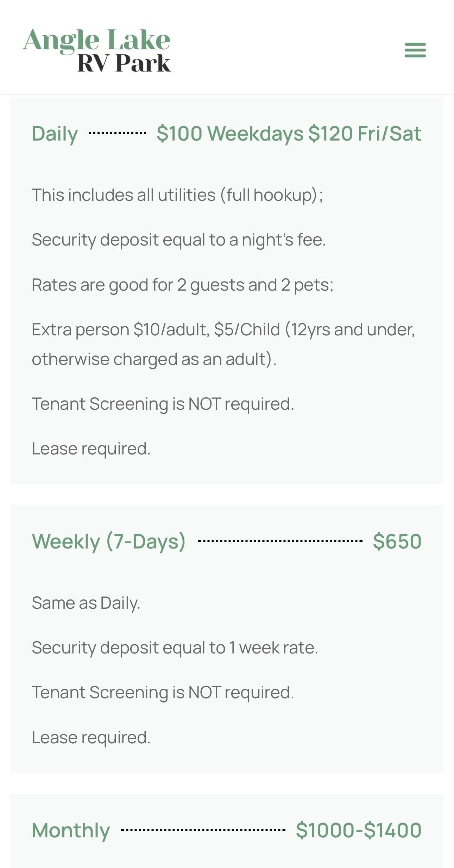The width and height of the screenshot is (454, 868).
Task: Open the hamburger navigation menu
Action: pos(415,50)
